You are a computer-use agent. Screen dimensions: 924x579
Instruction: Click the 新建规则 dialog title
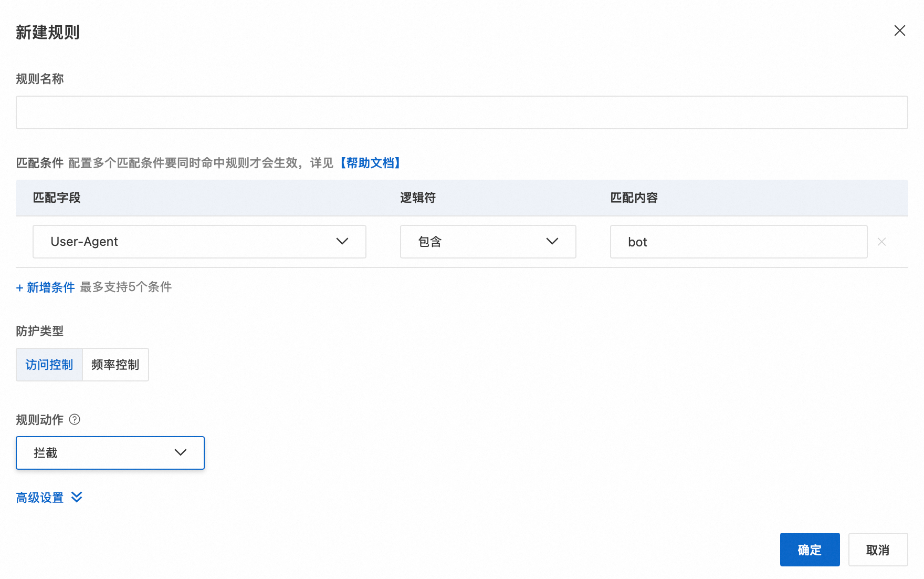coord(48,32)
